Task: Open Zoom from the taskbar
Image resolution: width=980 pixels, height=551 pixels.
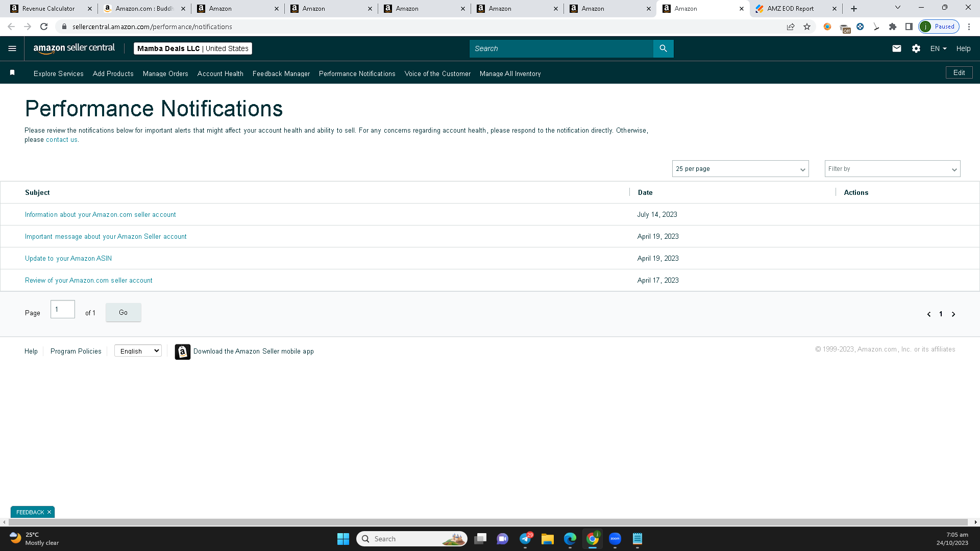Action: [615, 539]
